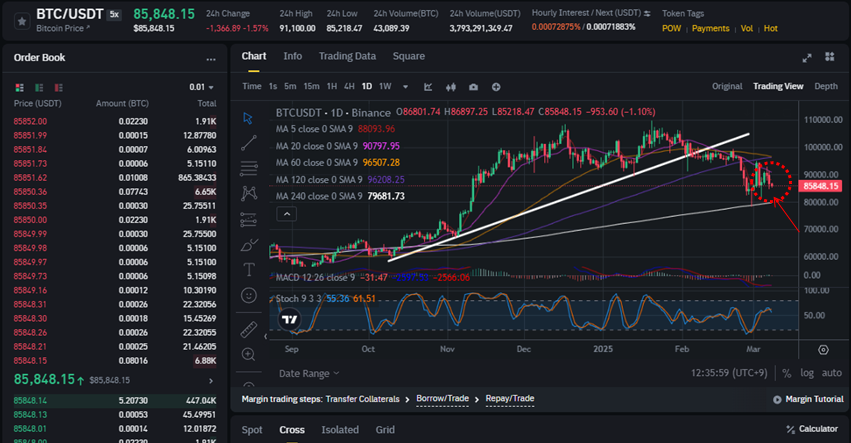The width and height of the screenshot is (851, 443).
Task: Open the 12:35:59 (UTC+9) timezone menu
Action: click(728, 373)
